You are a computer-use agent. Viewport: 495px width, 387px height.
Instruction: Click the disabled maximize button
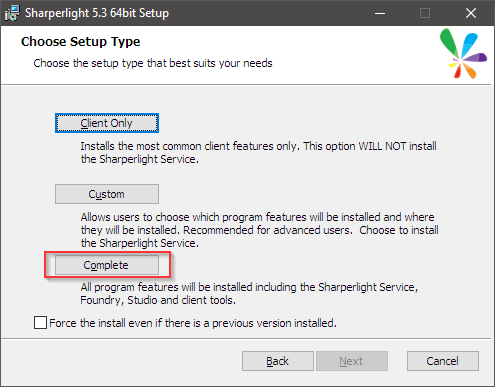pos(425,13)
